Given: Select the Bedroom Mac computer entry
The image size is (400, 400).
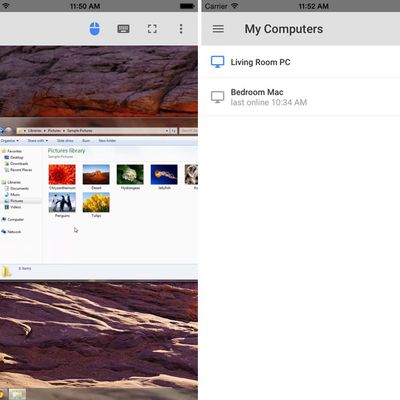Looking at the screenshot, I should coord(301,97).
